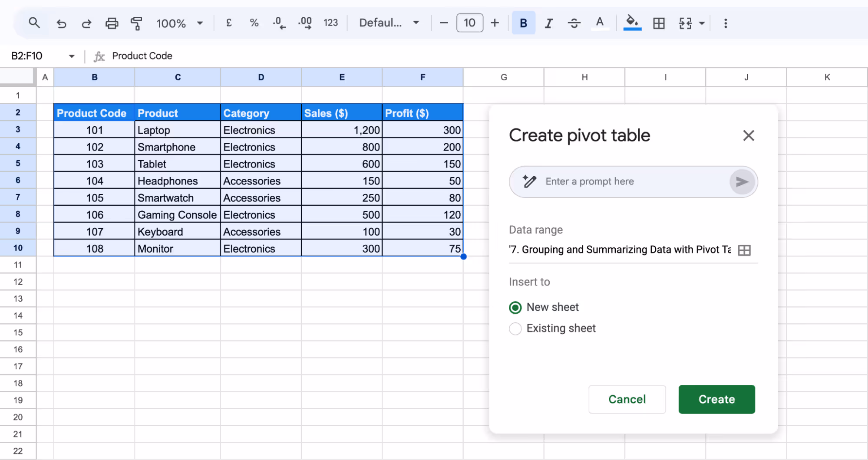Decrease decimal places
The image size is (868, 460).
(279, 23)
